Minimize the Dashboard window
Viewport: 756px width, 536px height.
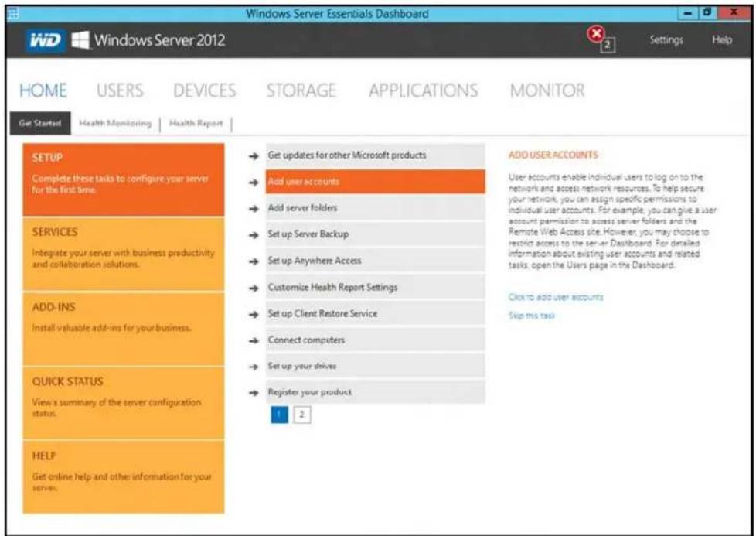pos(689,13)
